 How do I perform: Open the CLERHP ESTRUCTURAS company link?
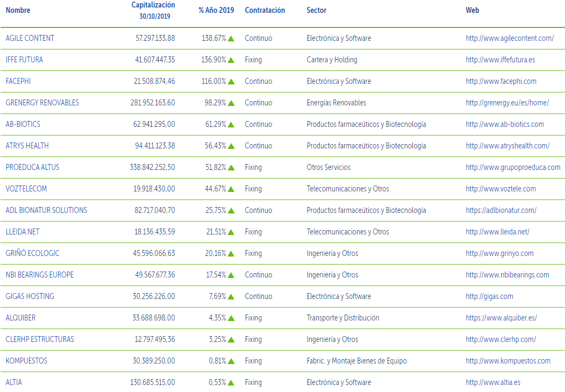(40, 339)
